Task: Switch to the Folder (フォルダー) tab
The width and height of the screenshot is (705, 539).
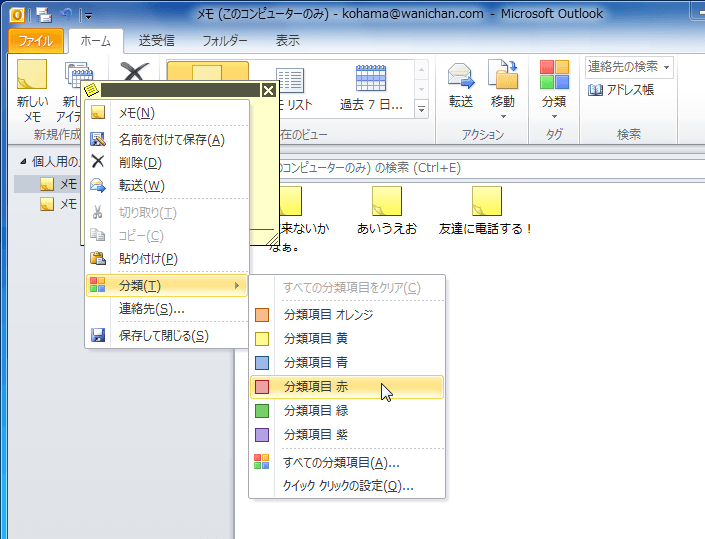Action: pos(225,41)
